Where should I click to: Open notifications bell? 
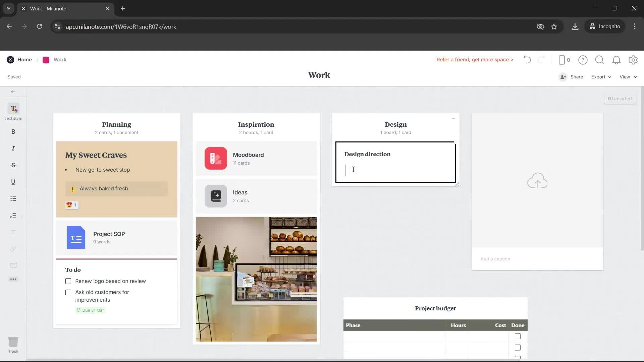click(616, 60)
